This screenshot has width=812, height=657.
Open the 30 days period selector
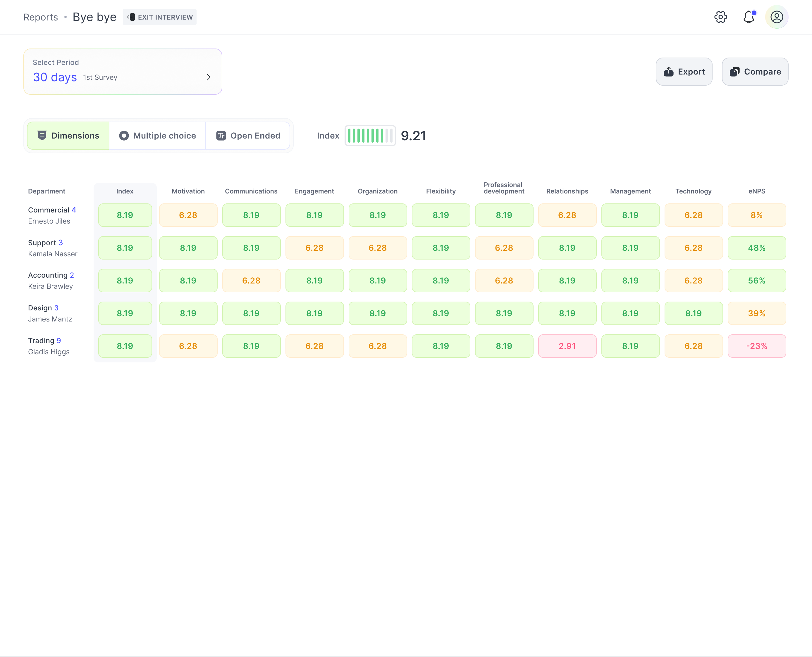coord(55,77)
